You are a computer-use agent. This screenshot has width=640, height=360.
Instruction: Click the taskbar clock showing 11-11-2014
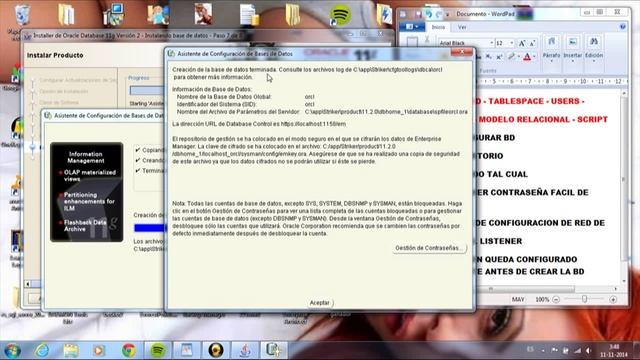point(613,351)
